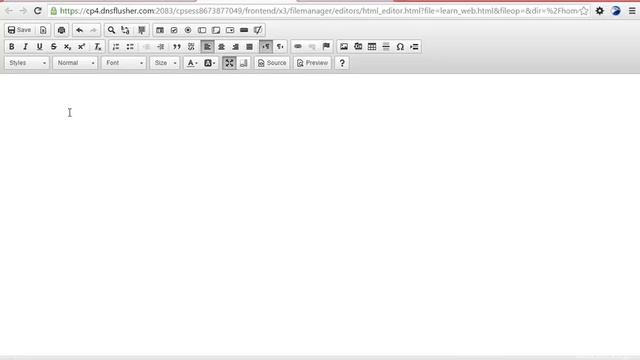Insert a hyperlink
The image size is (640, 360).
tap(298, 47)
